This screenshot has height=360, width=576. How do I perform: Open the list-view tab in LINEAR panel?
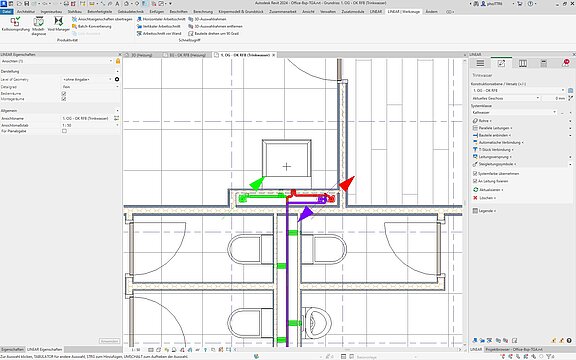(x=480, y=63)
